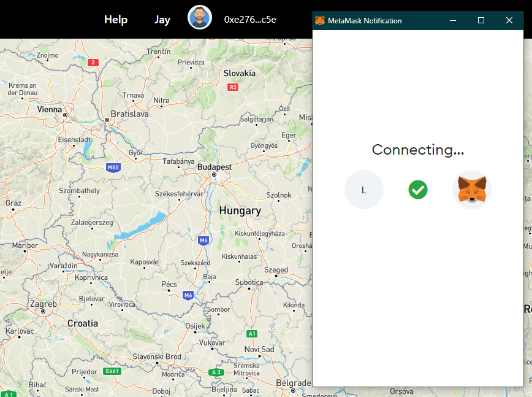The width and height of the screenshot is (532, 397).
Task: Click Maribor label on map
Action: (x=25, y=245)
